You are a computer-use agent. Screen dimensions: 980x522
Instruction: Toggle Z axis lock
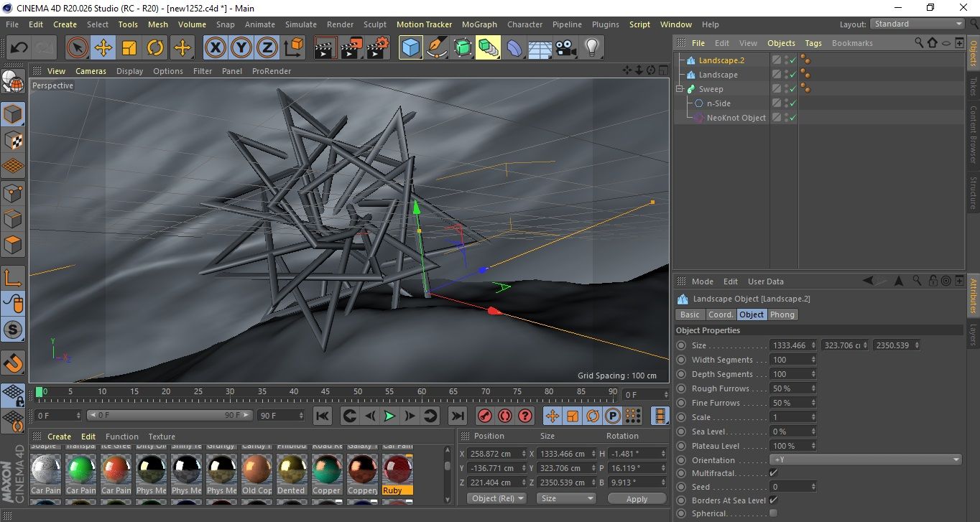click(x=267, y=48)
